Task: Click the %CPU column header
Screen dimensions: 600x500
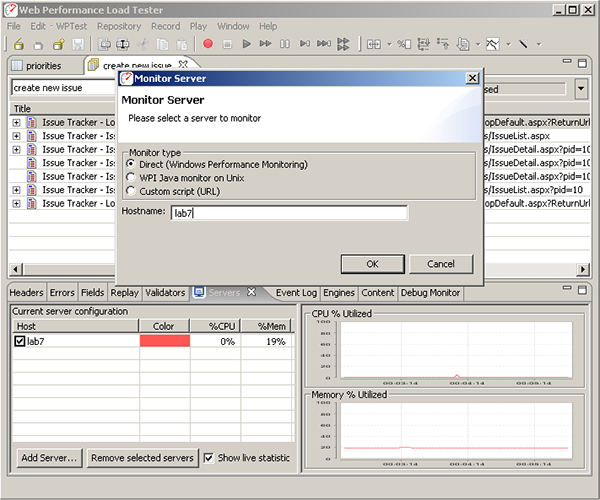Action: pos(215,326)
